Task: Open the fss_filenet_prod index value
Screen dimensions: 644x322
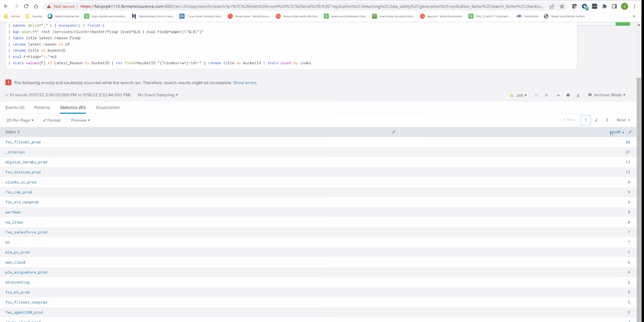Action: tap(23, 142)
